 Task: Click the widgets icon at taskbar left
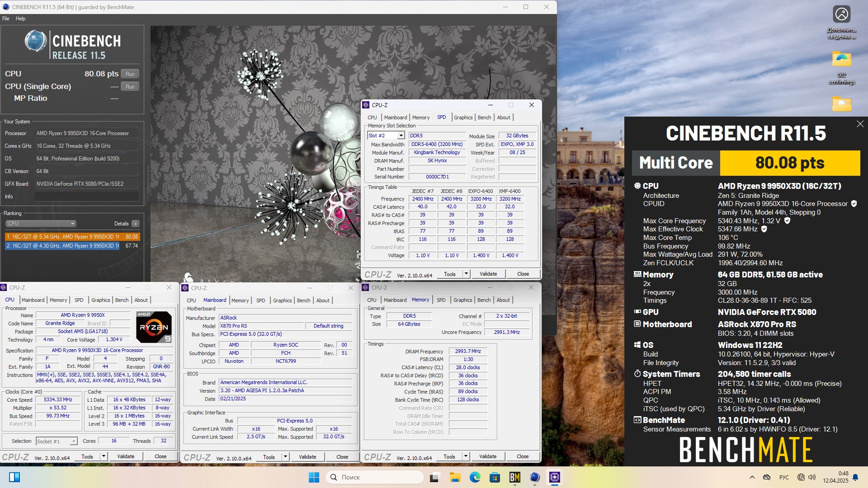point(14,477)
